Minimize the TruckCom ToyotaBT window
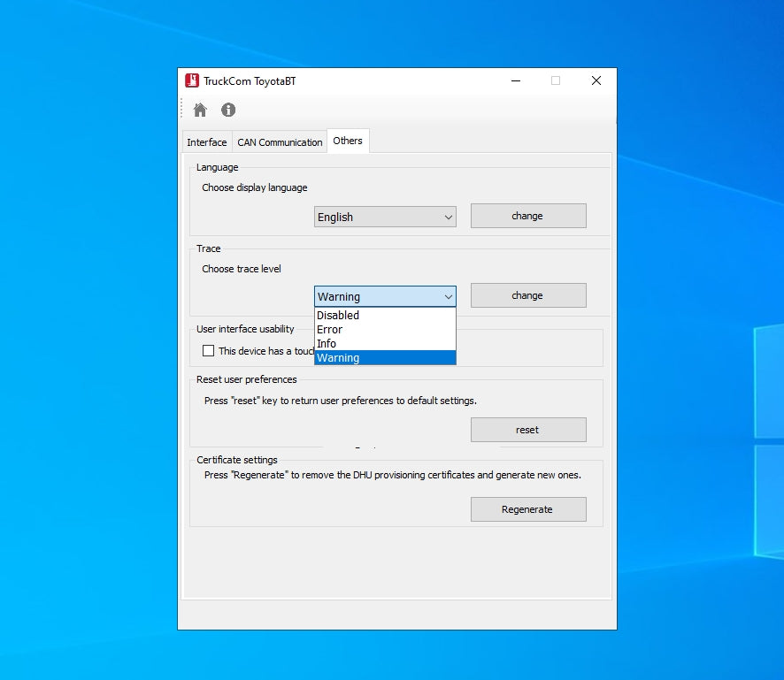This screenshot has height=680, width=784. point(515,80)
